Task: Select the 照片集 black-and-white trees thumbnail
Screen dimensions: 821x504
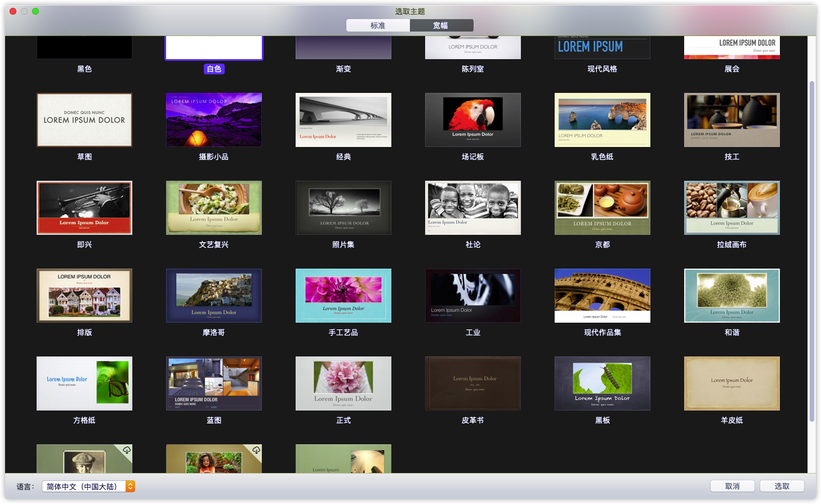Action: (x=343, y=208)
